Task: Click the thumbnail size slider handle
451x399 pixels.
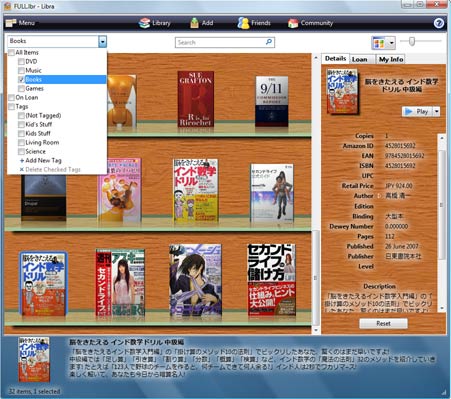Action: point(412,41)
